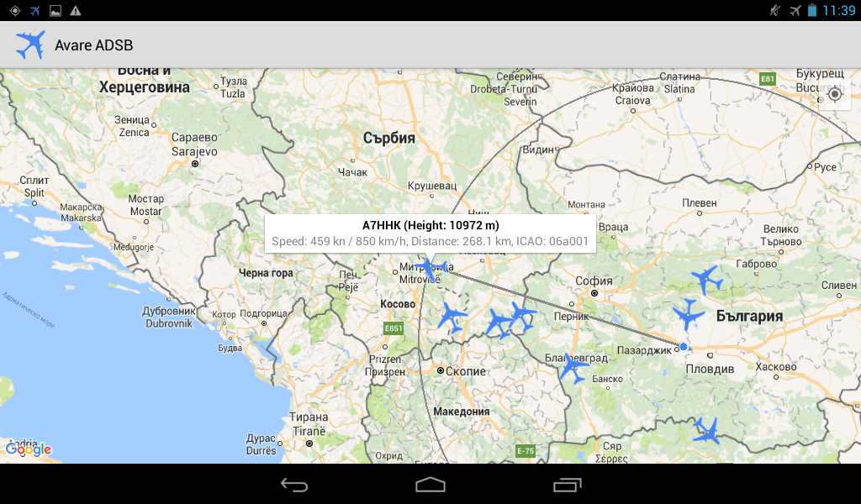
Task: Tap the Zenica city label
Action: tap(134, 132)
